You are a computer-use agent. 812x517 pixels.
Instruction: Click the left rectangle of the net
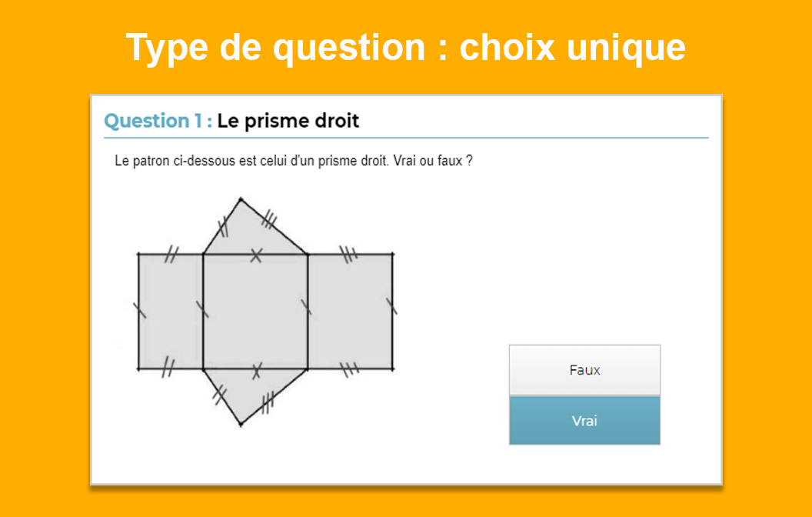(171, 312)
